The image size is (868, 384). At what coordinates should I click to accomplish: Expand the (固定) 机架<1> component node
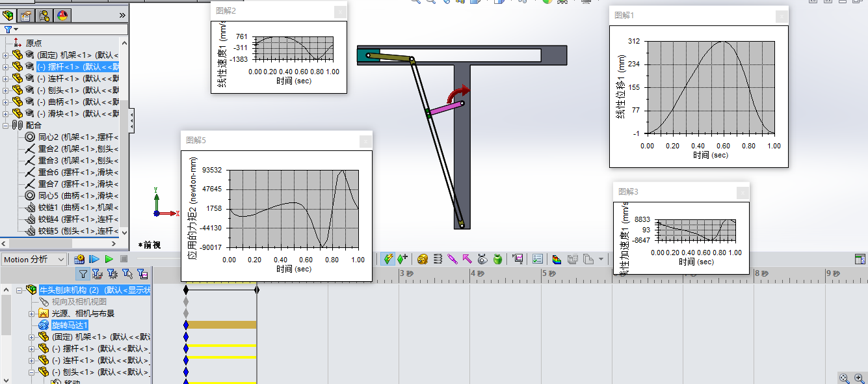tap(5, 55)
